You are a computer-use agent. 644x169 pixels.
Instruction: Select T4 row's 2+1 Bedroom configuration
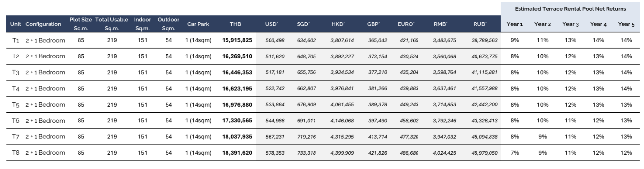tap(45, 88)
